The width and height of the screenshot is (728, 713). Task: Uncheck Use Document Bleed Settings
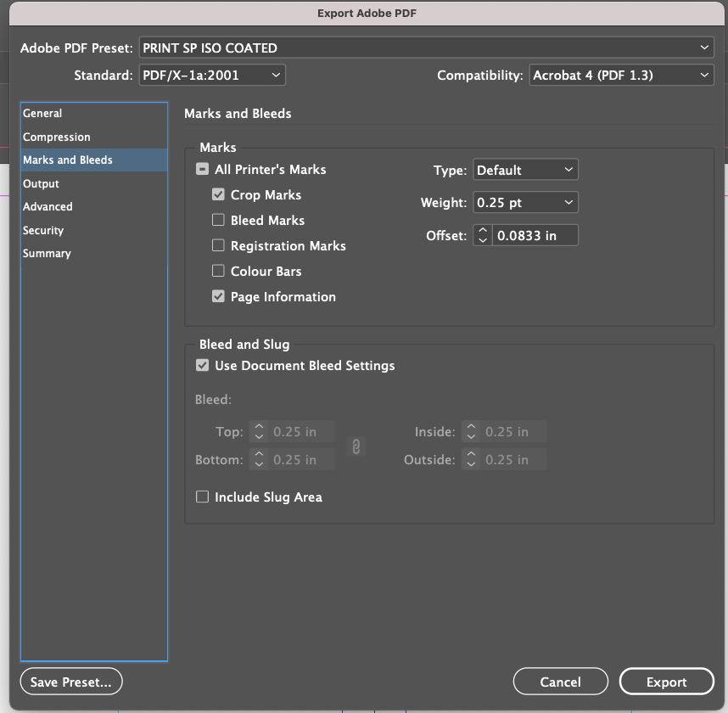point(203,366)
